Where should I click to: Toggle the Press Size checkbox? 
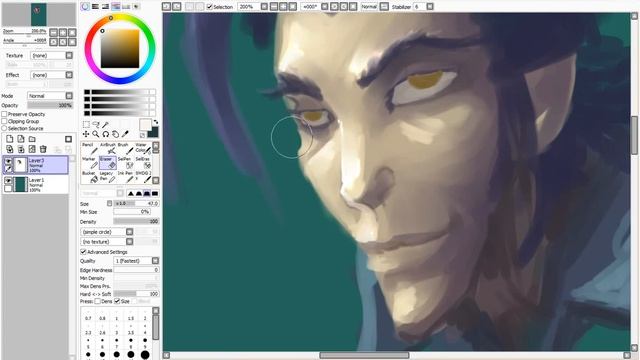point(117,301)
